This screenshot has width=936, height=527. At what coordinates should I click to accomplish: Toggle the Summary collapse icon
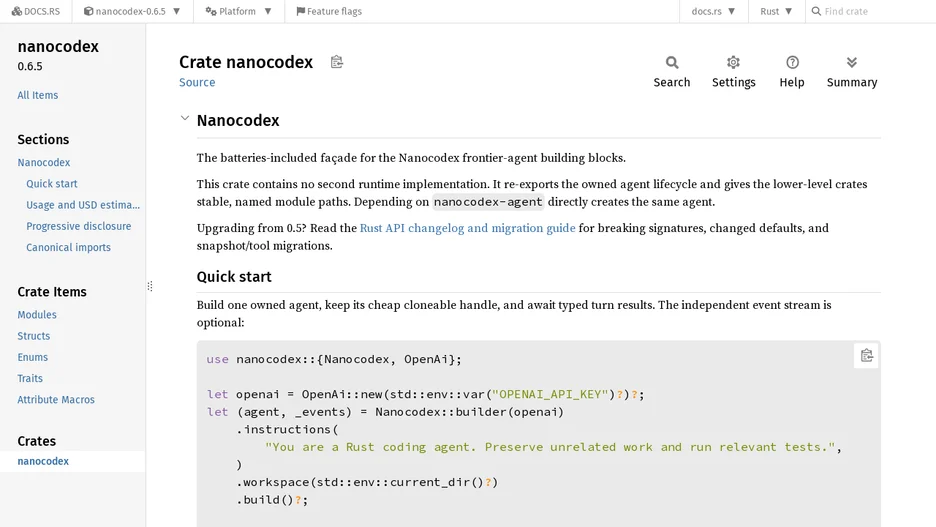pyautogui.click(x=852, y=72)
